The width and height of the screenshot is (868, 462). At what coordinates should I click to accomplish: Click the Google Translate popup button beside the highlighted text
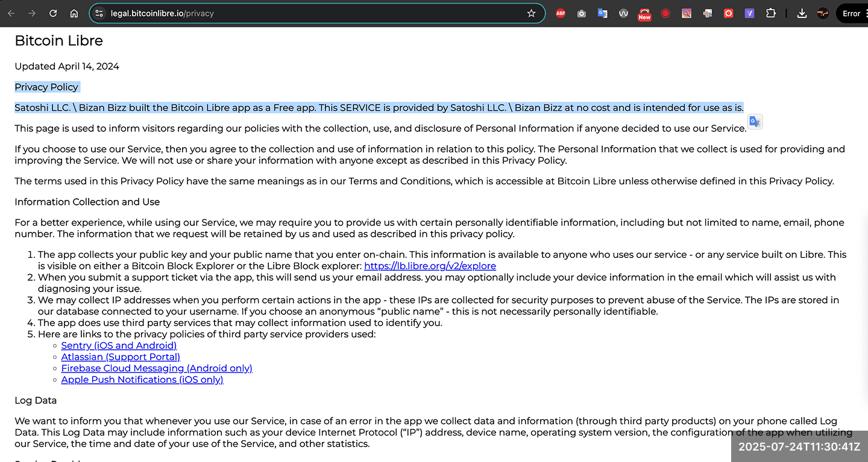[x=755, y=122]
